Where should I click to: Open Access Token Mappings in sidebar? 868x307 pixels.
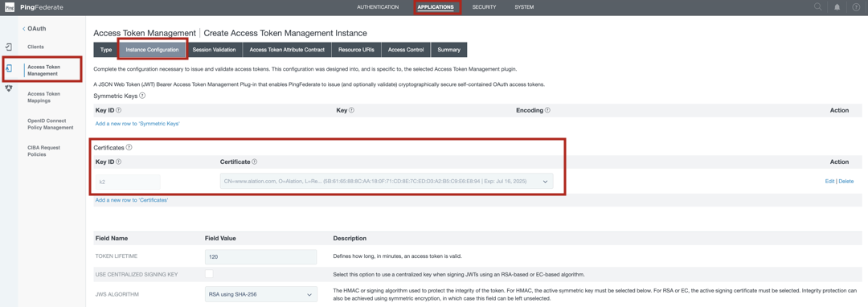43,97
